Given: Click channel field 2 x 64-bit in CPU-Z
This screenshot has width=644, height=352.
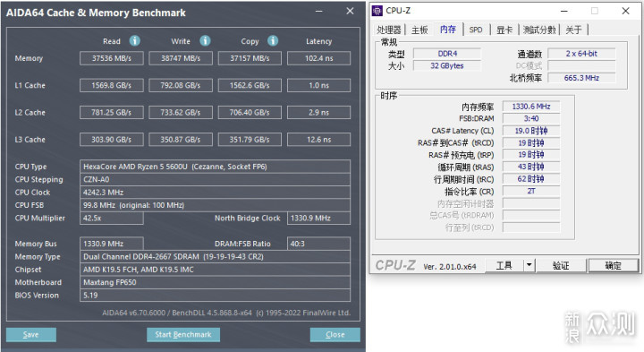Looking at the screenshot, I should 581,54.
